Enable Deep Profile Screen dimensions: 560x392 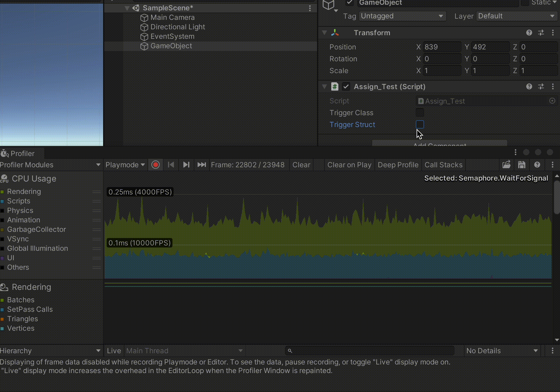coord(398,165)
